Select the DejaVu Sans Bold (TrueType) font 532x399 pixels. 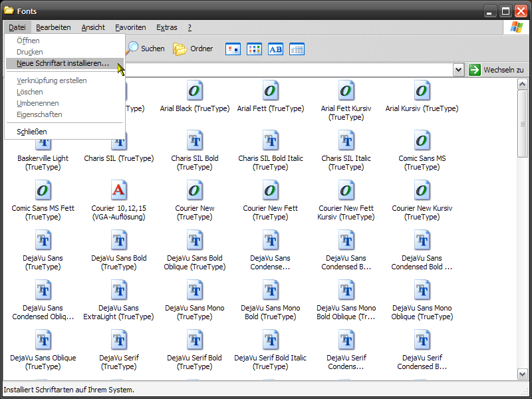tap(119, 240)
